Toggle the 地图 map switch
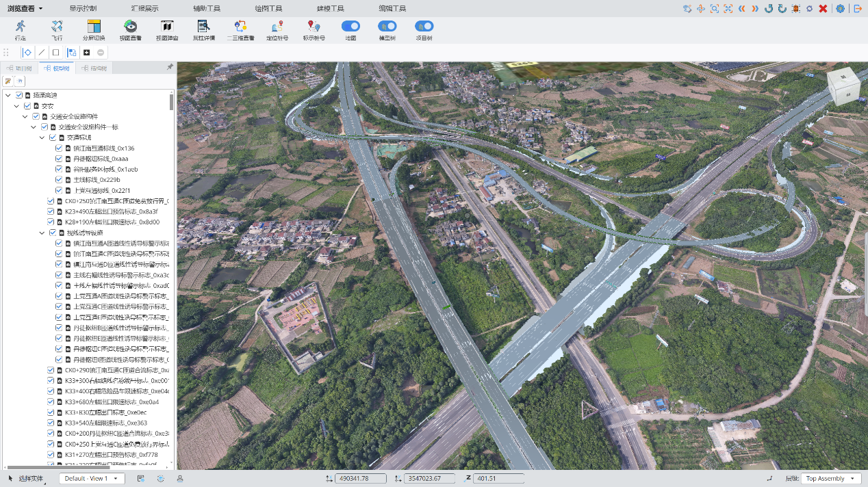 (350, 26)
